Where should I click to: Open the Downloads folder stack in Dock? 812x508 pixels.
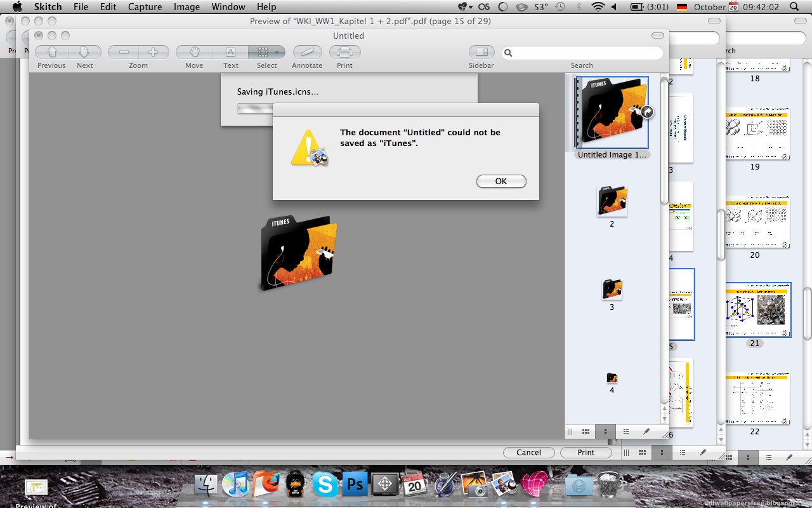[x=579, y=485]
